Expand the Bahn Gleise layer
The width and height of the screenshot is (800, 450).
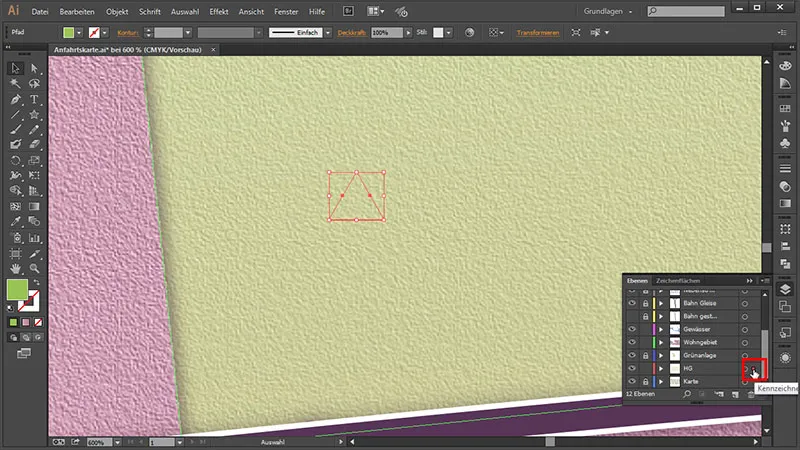(x=661, y=303)
